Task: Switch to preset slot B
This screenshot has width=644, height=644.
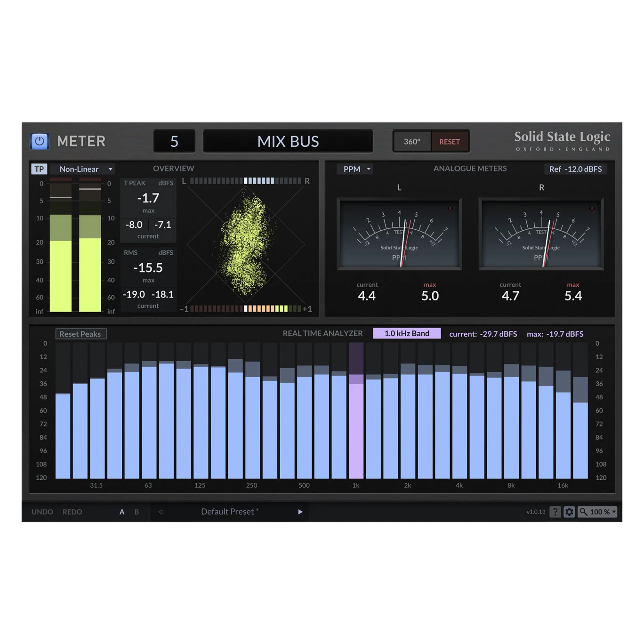Action: point(137,512)
